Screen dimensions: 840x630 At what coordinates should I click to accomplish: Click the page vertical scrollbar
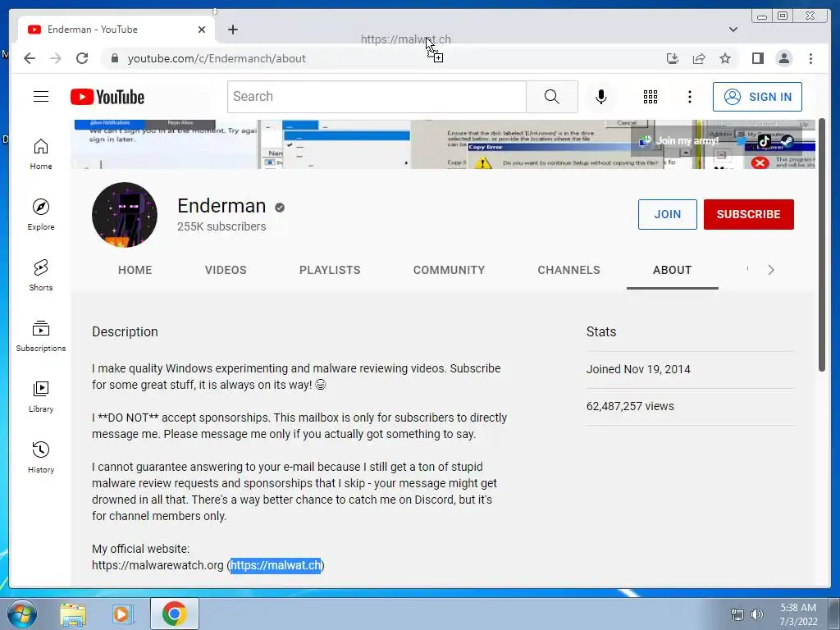[x=822, y=244]
